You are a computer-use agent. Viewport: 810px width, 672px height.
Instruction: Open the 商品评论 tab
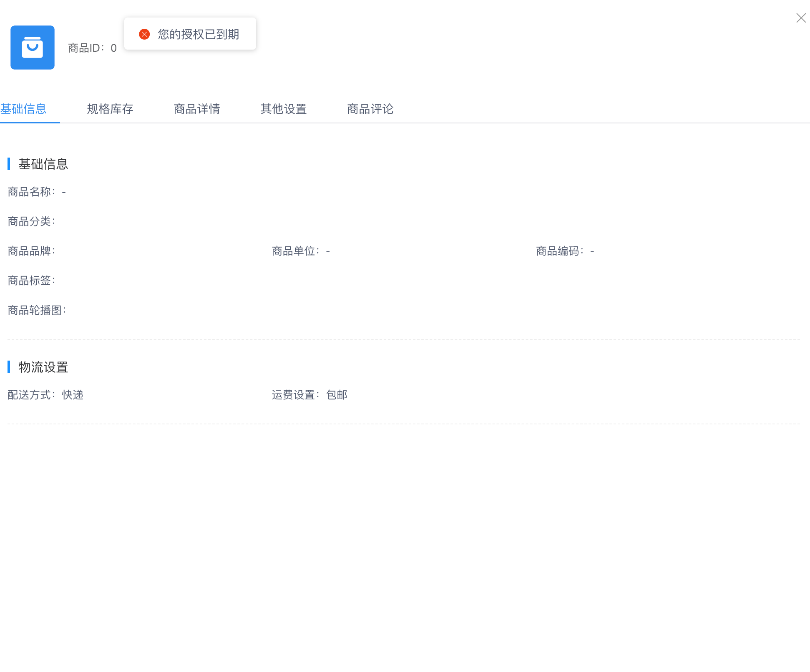coord(370,109)
